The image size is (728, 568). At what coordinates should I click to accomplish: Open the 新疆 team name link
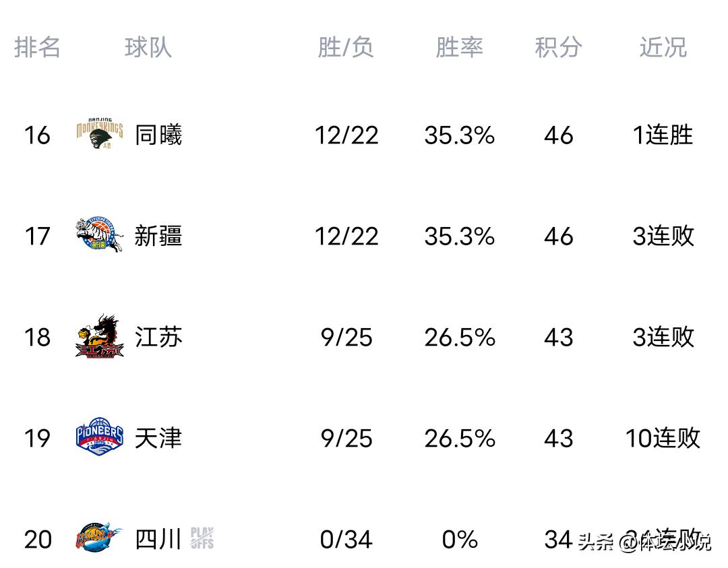coord(158,236)
